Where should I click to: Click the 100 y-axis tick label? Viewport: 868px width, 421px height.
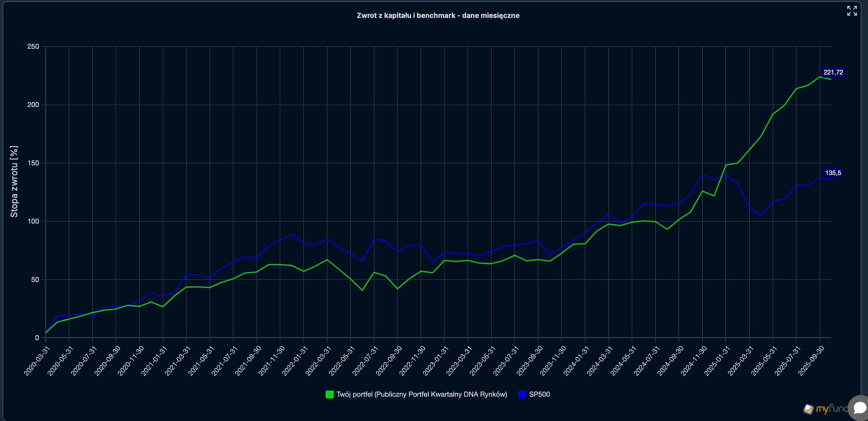pos(33,222)
